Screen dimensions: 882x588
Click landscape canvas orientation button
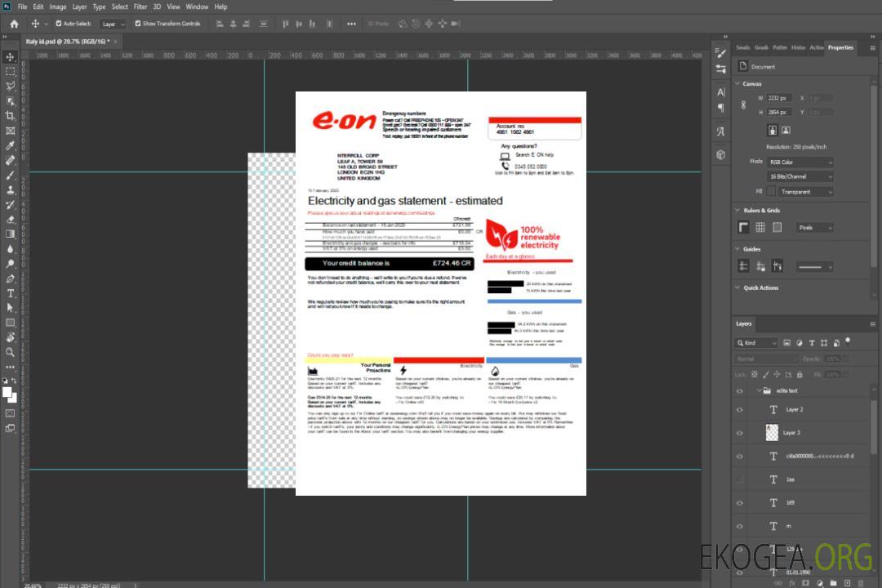(x=786, y=130)
